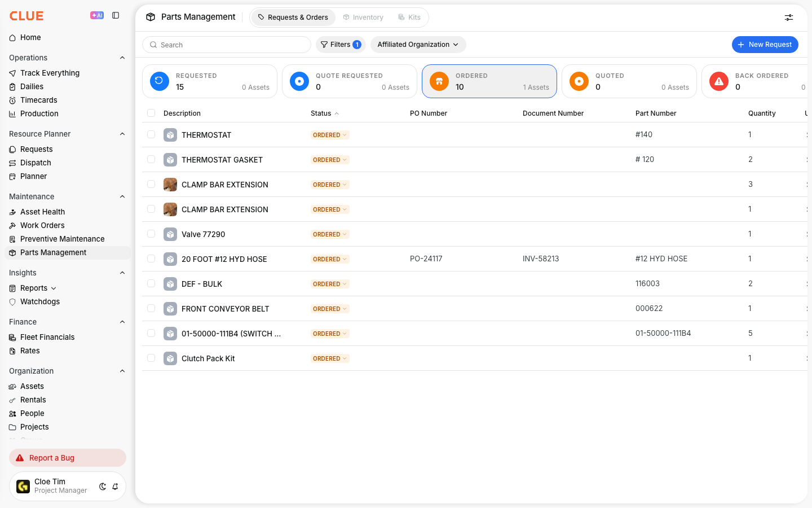Switch to the Kits tab

[x=409, y=17]
